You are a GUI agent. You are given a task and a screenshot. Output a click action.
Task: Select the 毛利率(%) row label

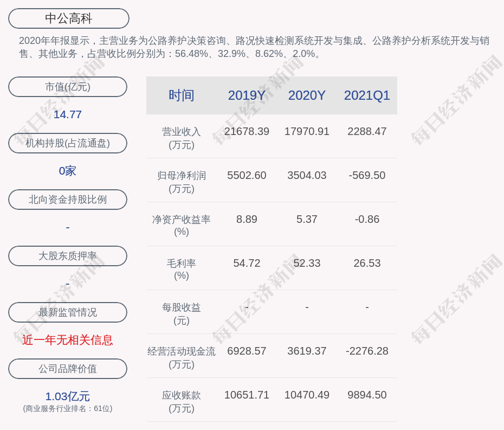[181, 269]
